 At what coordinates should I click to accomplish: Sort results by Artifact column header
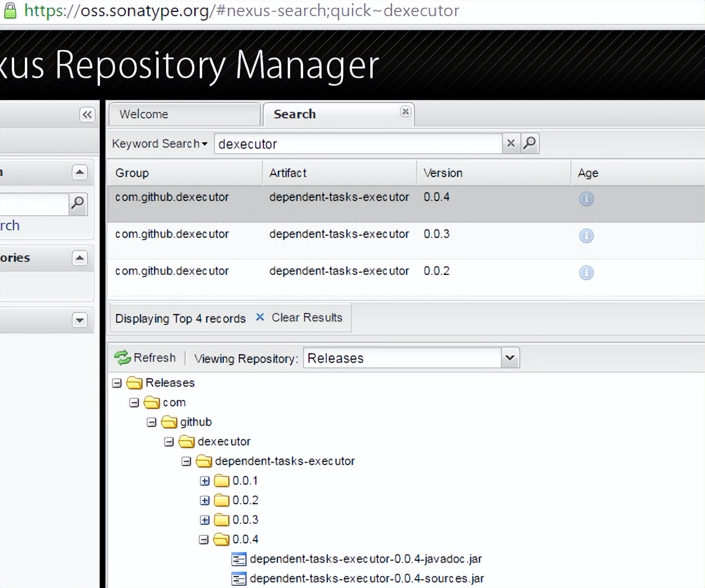[339, 173]
